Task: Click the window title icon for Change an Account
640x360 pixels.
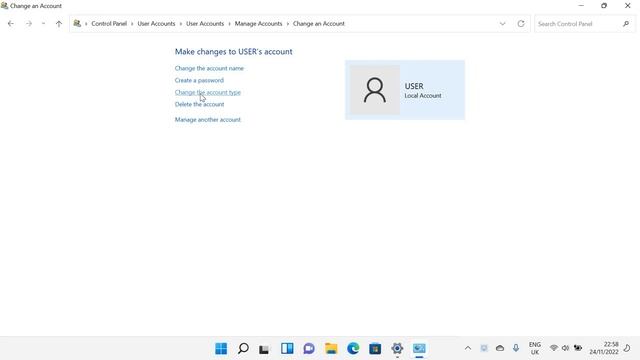Action: [x=4, y=6]
